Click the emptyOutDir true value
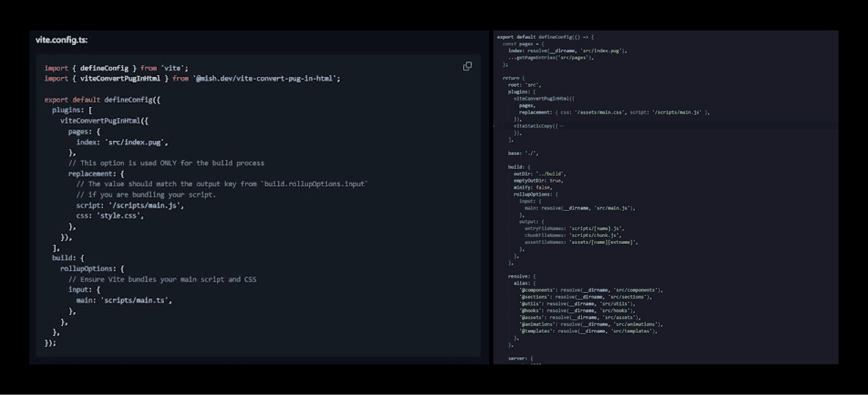 coord(556,181)
